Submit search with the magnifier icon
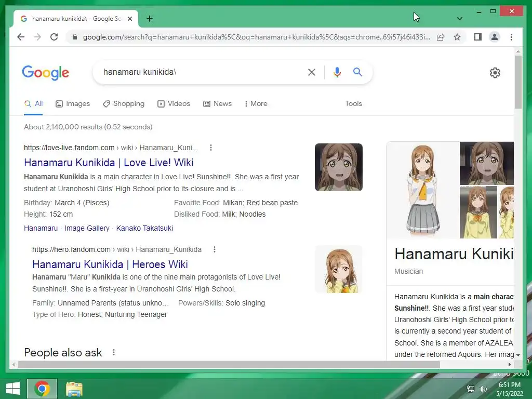This screenshot has height=399, width=532. [357, 72]
